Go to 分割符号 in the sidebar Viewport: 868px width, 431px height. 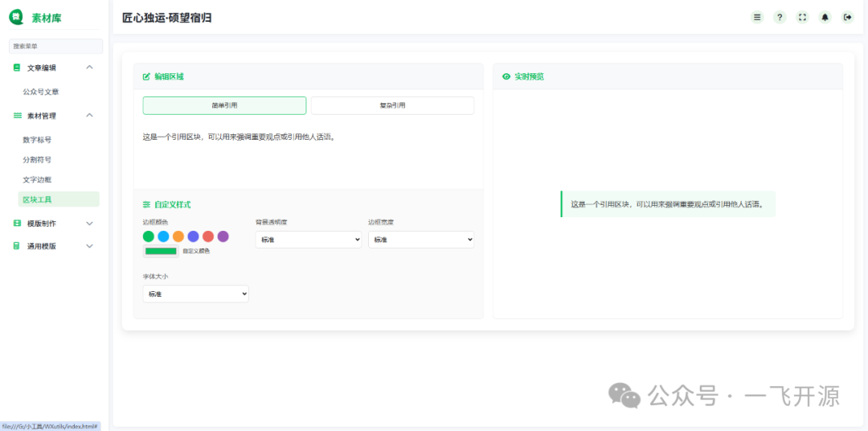(x=37, y=159)
